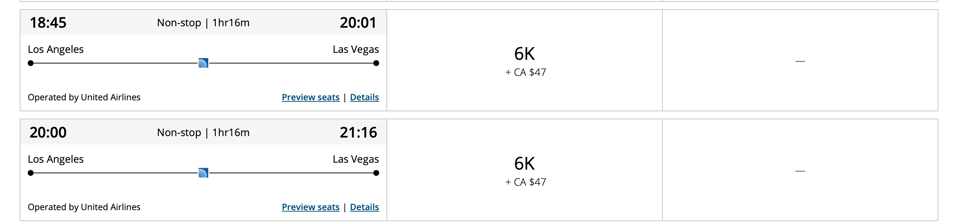Viewport: 980px width, 224px height.
Task: Click origin dot on the 18:45 route line
Action: coord(31,63)
